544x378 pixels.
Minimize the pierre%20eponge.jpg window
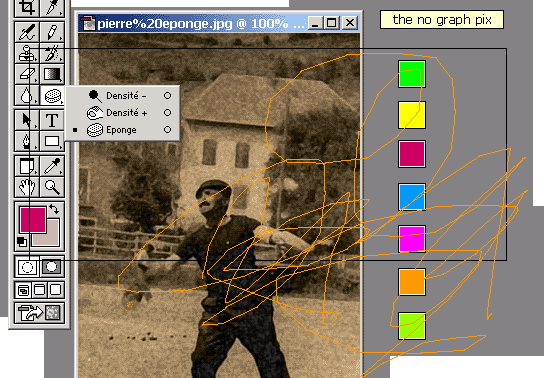(315, 23)
